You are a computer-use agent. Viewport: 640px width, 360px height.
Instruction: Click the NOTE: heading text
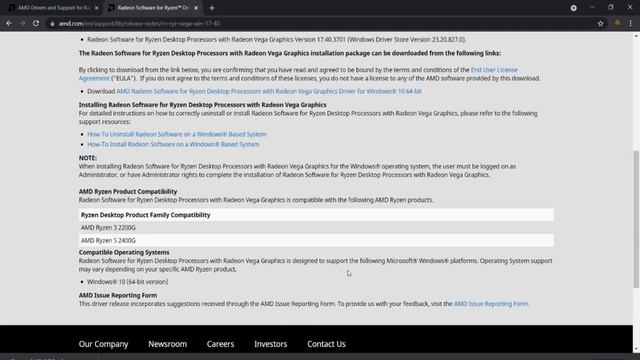[x=88, y=158]
